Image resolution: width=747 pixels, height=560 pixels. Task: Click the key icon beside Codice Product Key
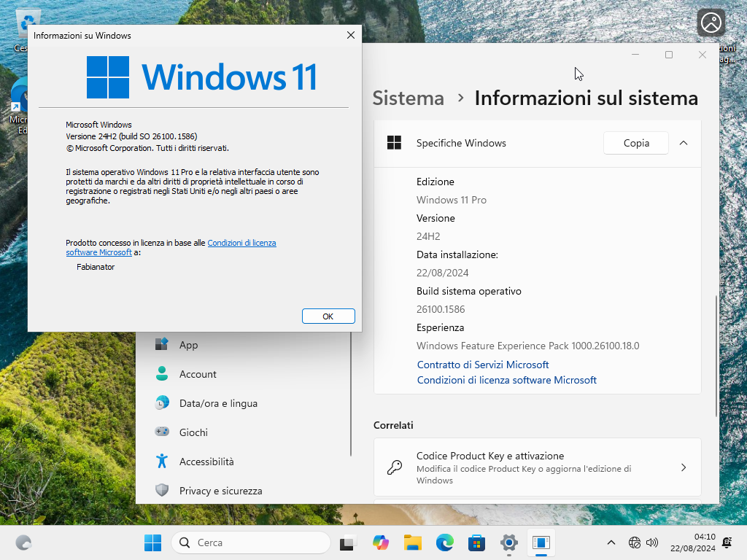point(395,467)
